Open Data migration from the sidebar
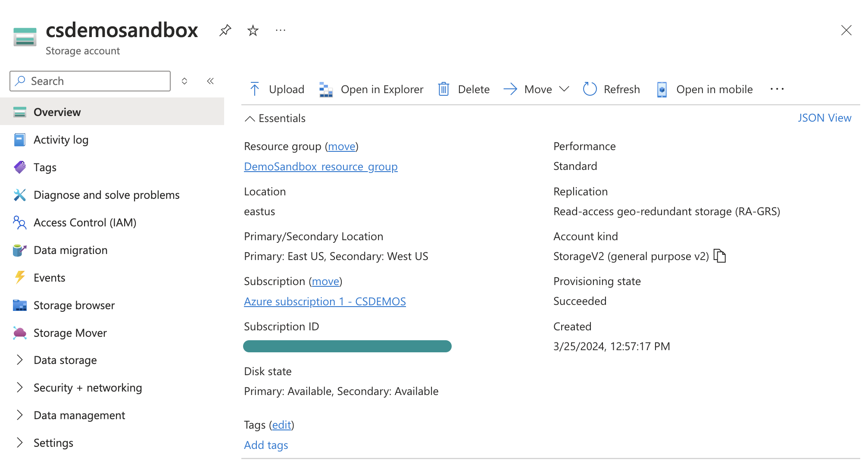 click(x=70, y=250)
